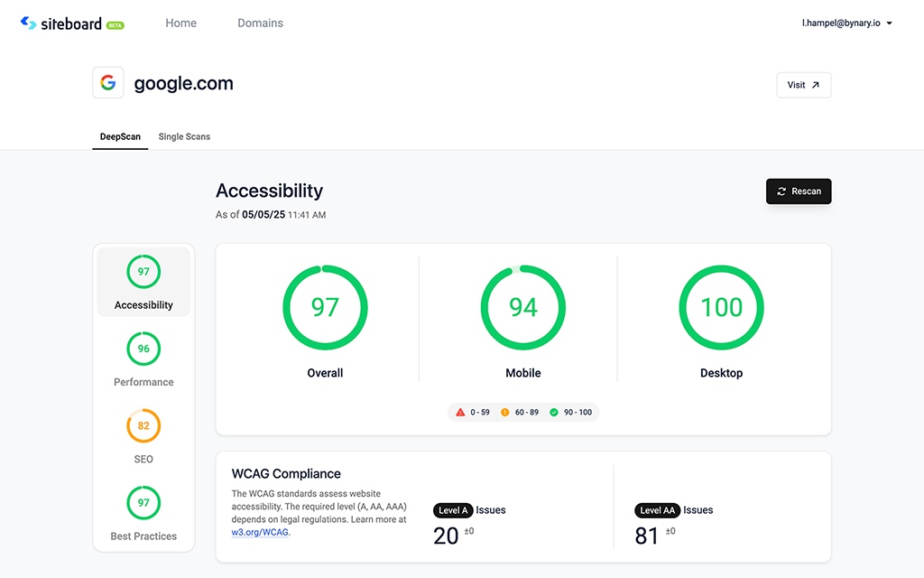The height and width of the screenshot is (578, 924).
Task: Click the Desktop label under the gauge
Action: point(721,373)
